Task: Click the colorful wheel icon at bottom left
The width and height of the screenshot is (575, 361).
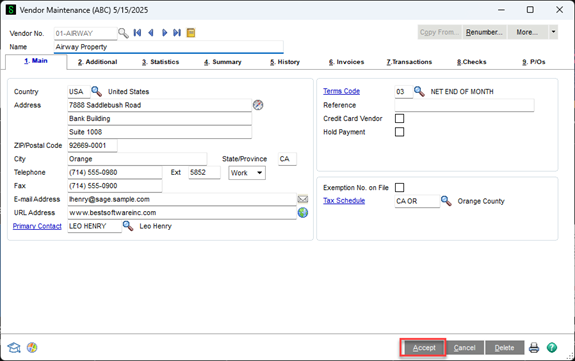Action: pyautogui.click(x=32, y=347)
